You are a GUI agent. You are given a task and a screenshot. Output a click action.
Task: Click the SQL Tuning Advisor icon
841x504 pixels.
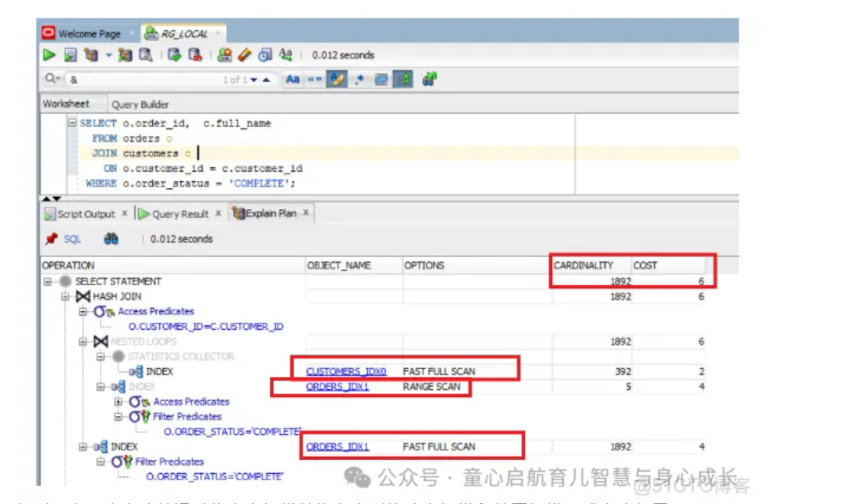[x=227, y=55]
